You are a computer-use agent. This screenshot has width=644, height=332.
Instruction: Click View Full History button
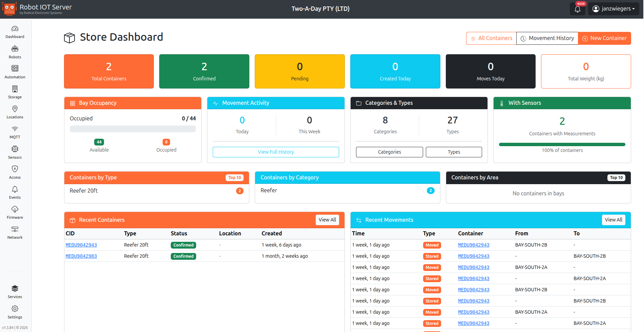pos(276,152)
